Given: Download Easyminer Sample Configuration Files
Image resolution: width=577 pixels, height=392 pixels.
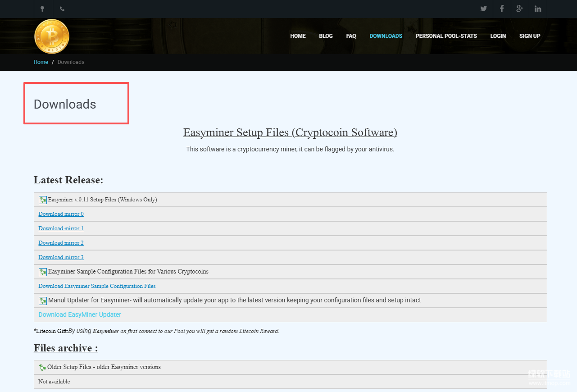Looking at the screenshot, I should pyautogui.click(x=97, y=286).
